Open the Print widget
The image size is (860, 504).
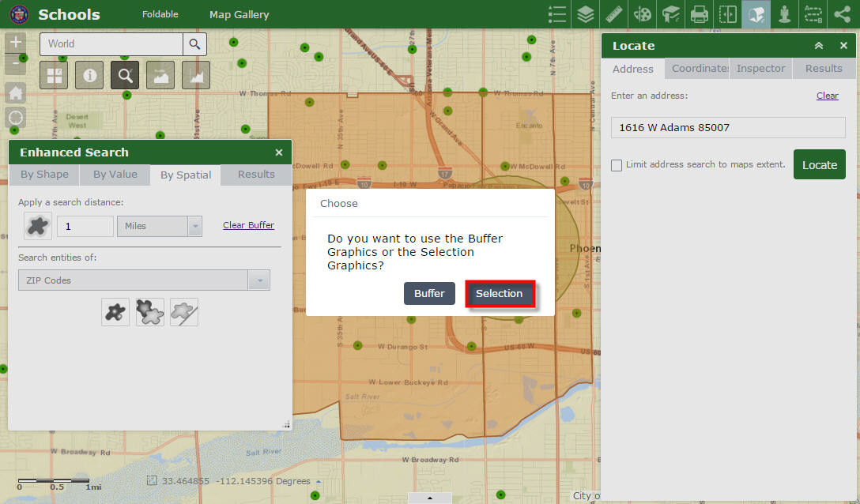(x=700, y=14)
